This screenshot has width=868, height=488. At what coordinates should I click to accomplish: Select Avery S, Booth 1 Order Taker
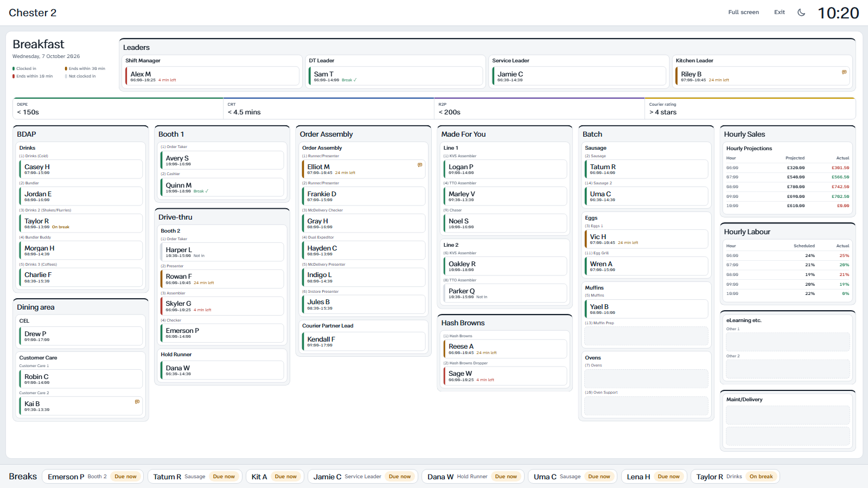[222, 160]
